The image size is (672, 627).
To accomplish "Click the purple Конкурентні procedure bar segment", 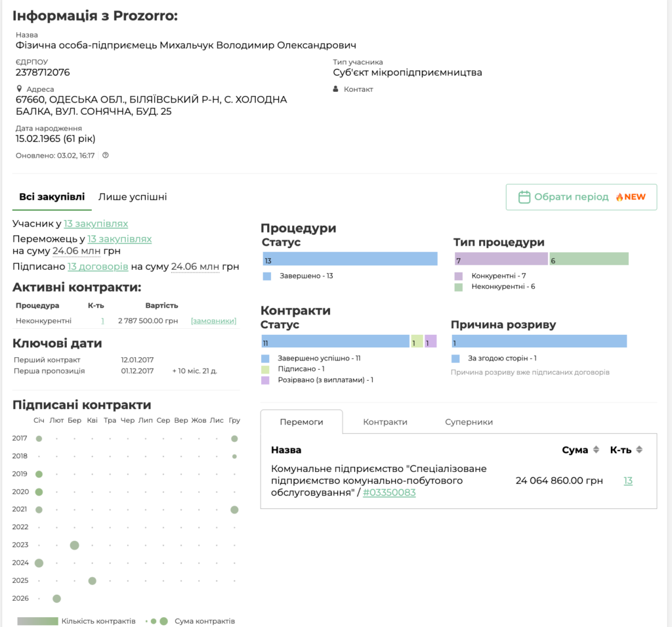I will tap(501, 259).
